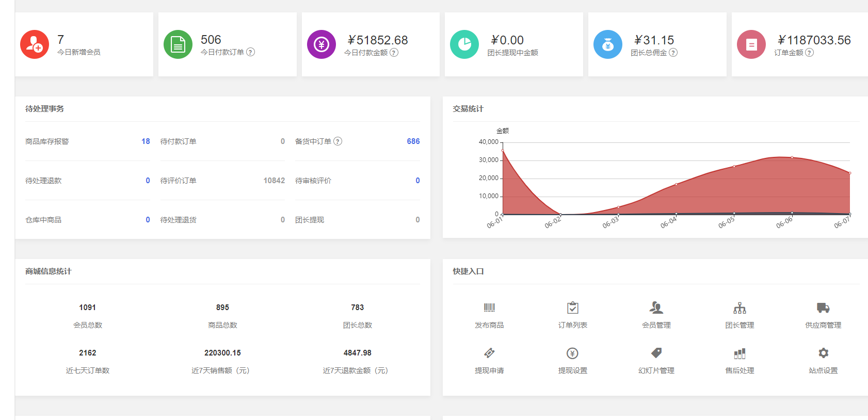This screenshot has width=868, height=420.
Task: Click 待处理事务 panel heading
Action: [x=45, y=109]
